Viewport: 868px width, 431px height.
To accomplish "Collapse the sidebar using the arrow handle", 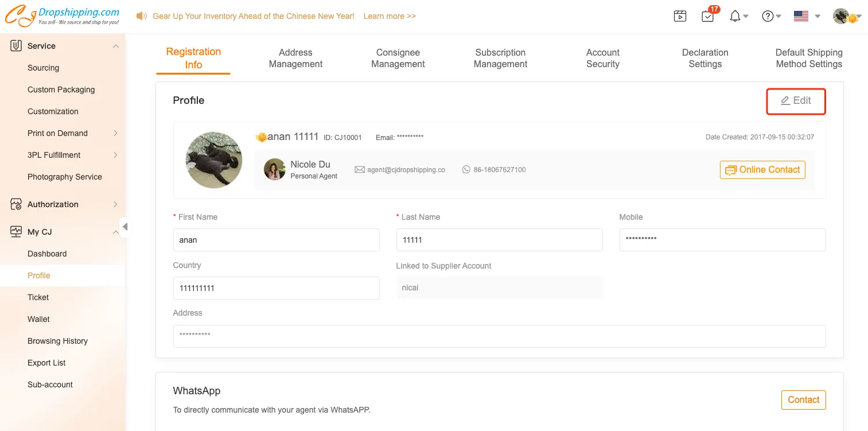I will (124, 227).
